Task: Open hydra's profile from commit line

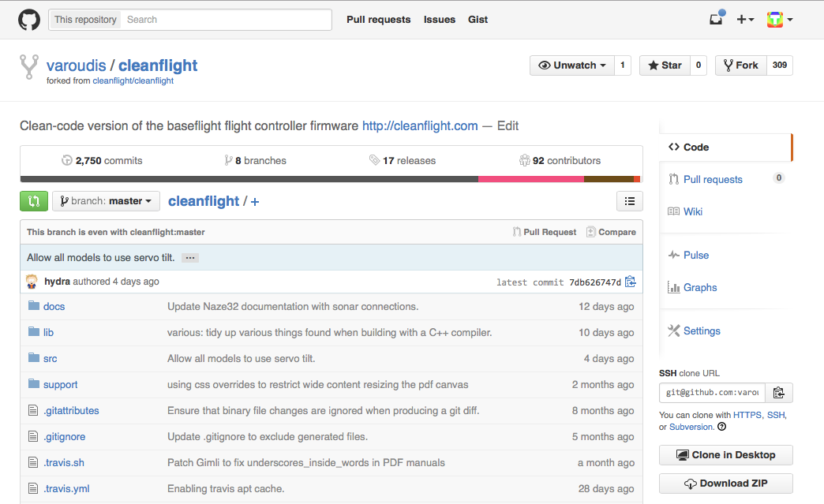Action: [58, 282]
